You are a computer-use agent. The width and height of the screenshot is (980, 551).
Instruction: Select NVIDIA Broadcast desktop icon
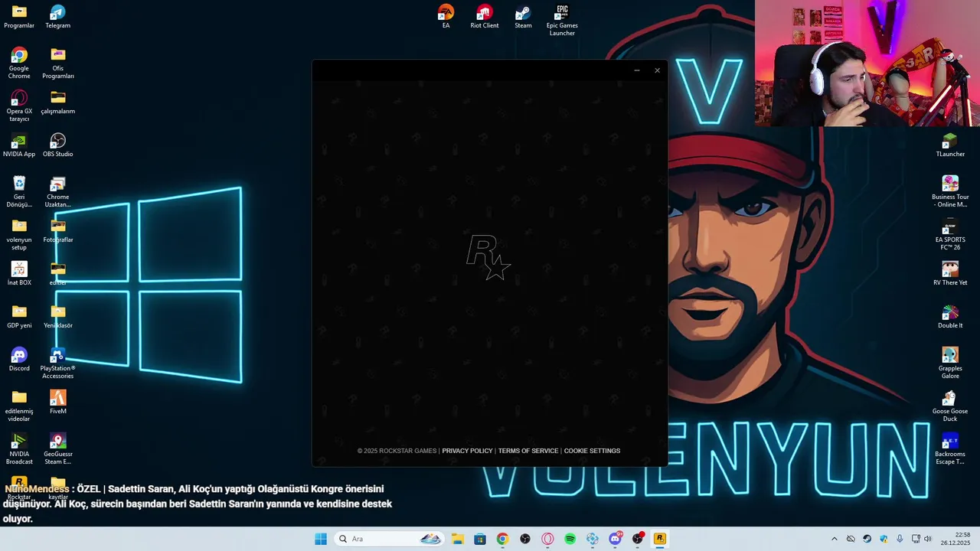coord(19,448)
